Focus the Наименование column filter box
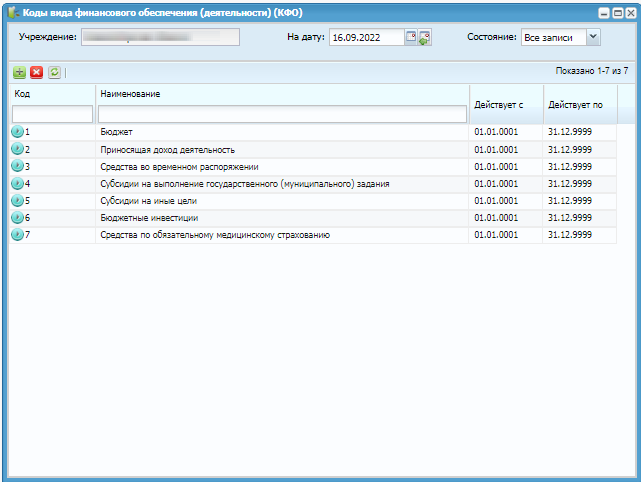Screen dimensions: 641x482 tap(282, 114)
